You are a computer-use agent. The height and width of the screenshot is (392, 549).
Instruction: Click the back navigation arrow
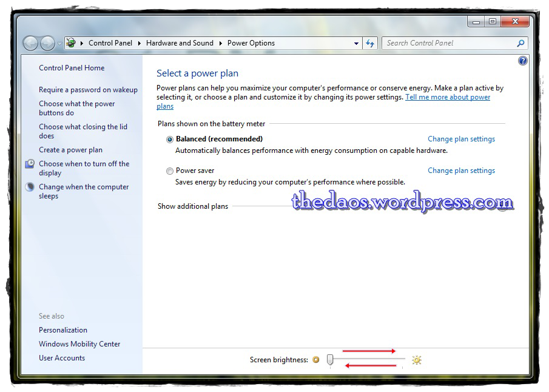pos(30,43)
